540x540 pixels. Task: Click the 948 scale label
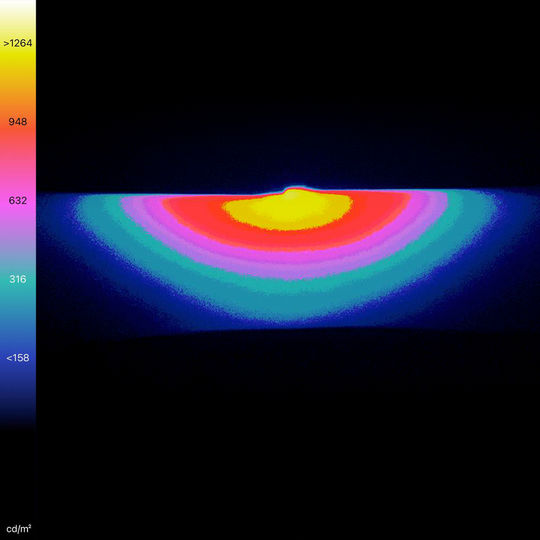[18, 122]
